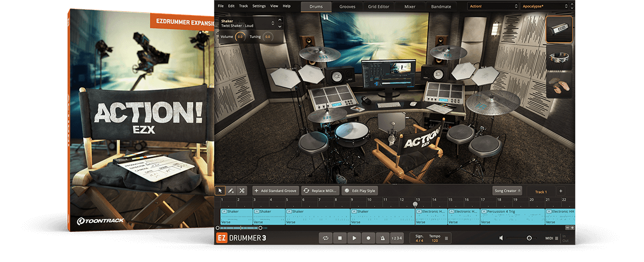Toggle loop playback on or off
This screenshot has height=262, width=644.
pos(325,238)
